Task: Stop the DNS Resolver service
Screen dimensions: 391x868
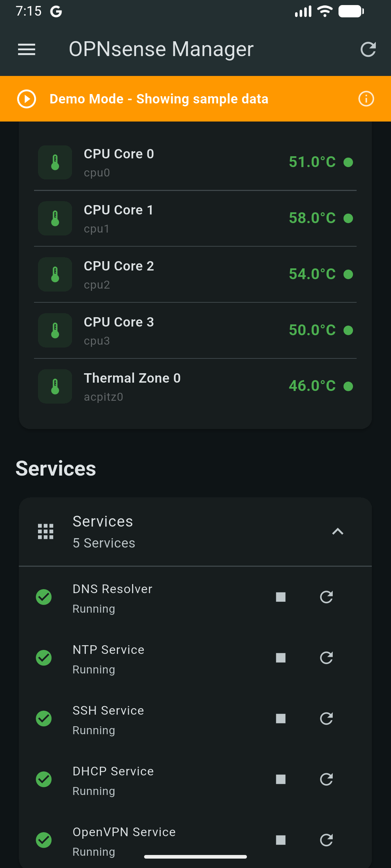Action: (x=281, y=597)
